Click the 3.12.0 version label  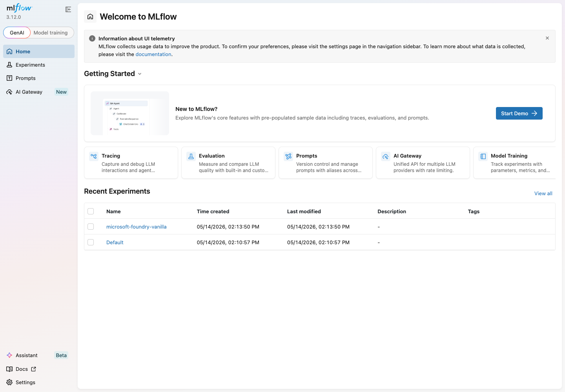click(14, 17)
